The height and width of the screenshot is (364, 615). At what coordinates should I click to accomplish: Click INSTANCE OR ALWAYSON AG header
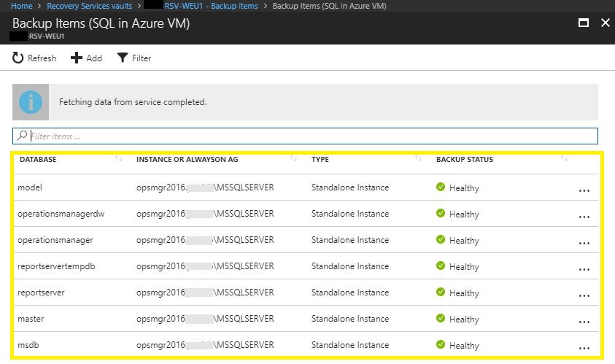click(187, 159)
